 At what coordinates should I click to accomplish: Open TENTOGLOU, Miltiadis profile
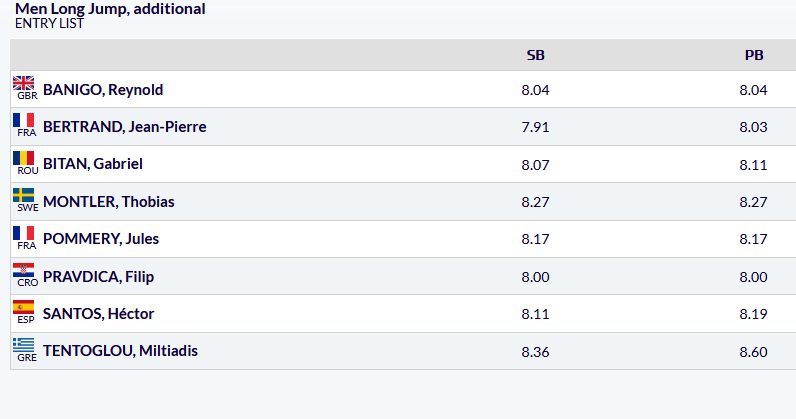(x=120, y=351)
